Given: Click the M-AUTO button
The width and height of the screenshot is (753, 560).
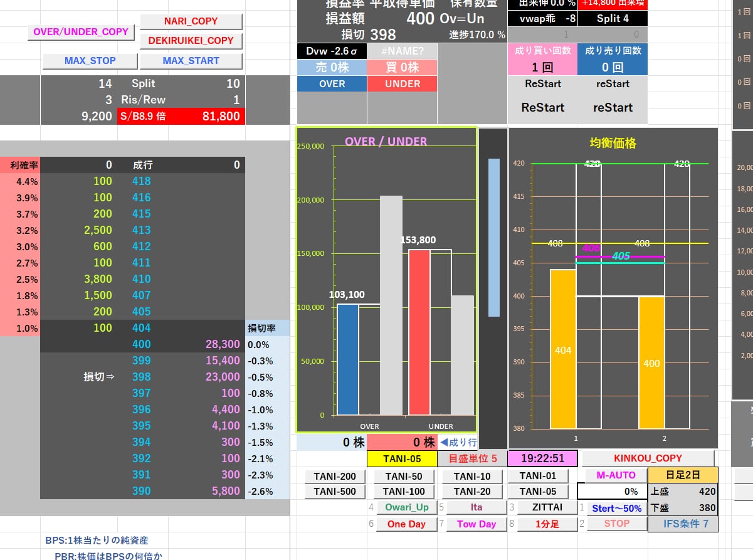Looking at the screenshot, I should [x=616, y=475].
